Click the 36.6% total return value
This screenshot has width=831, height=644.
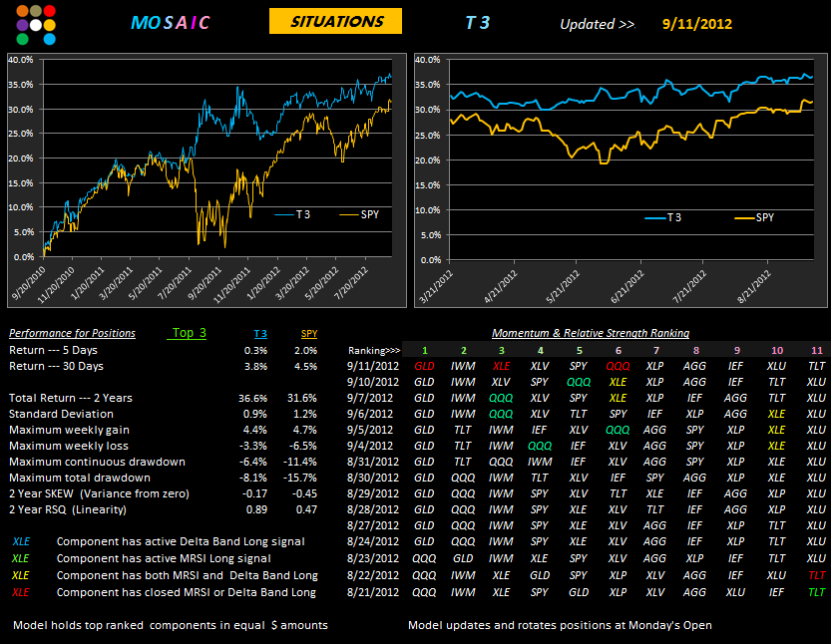pyautogui.click(x=252, y=399)
